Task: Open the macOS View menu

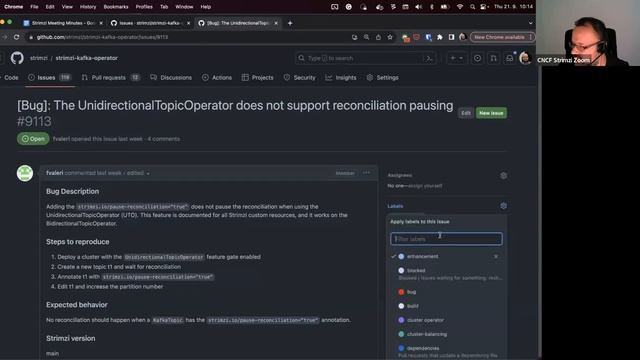Action: [67, 7]
